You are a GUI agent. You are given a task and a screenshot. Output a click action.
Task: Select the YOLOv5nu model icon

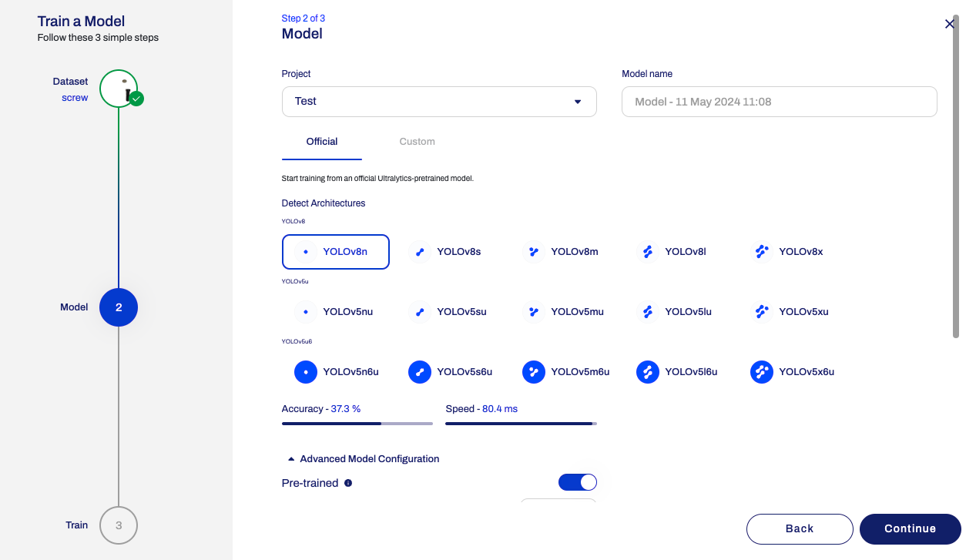(x=306, y=312)
